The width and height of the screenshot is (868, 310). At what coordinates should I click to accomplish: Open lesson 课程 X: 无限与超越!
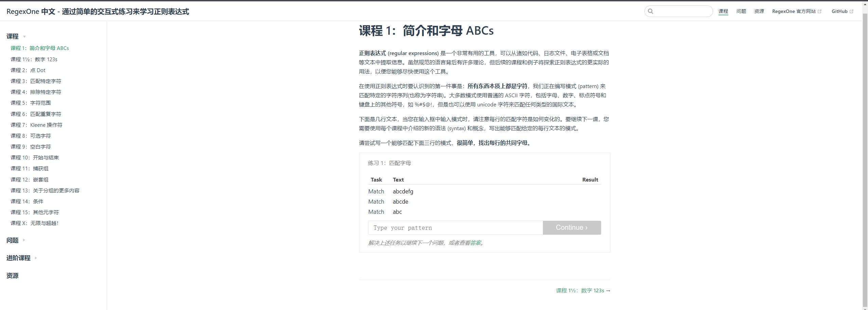coord(34,223)
